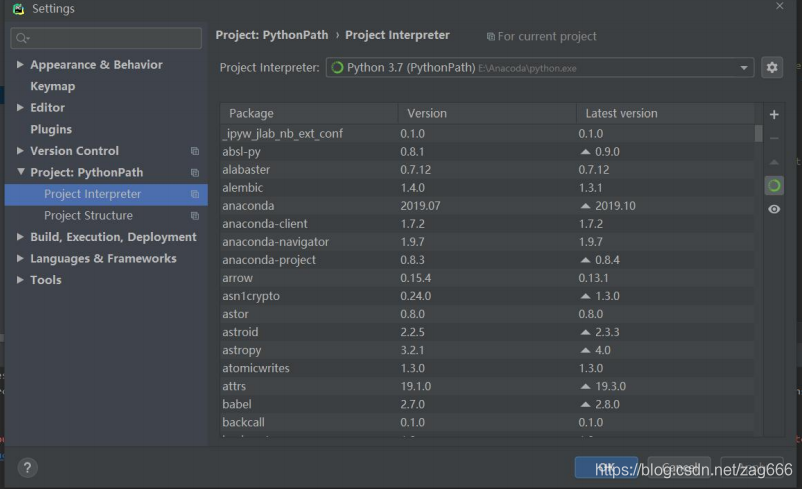
Task: Click the minus icon to uninstall package
Action: coord(774,138)
